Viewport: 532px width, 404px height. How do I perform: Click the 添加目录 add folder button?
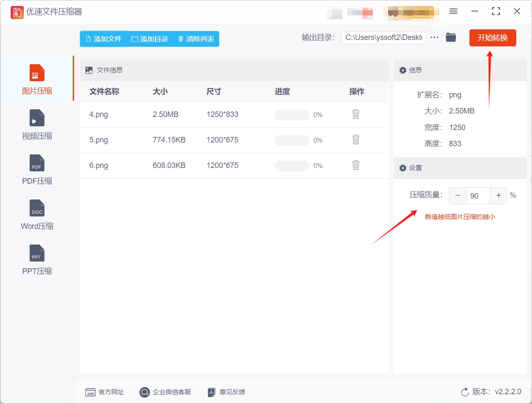pos(149,39)
